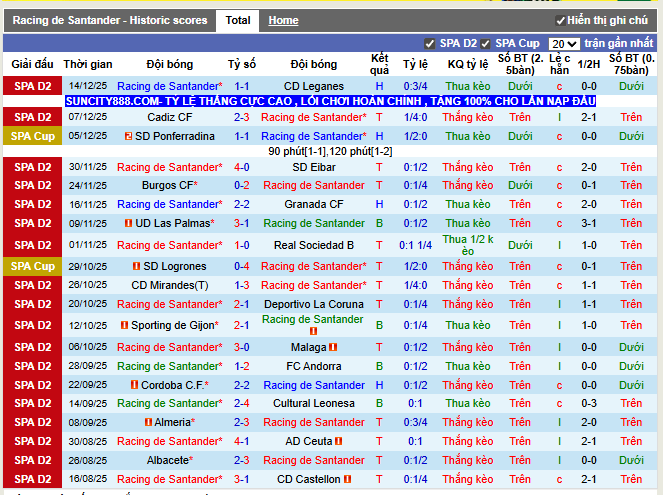This screenshot has height=495, width=663.
Task: Open the SUNCITY888.COM advertisement banner link
Action: (x=330, y=101)
